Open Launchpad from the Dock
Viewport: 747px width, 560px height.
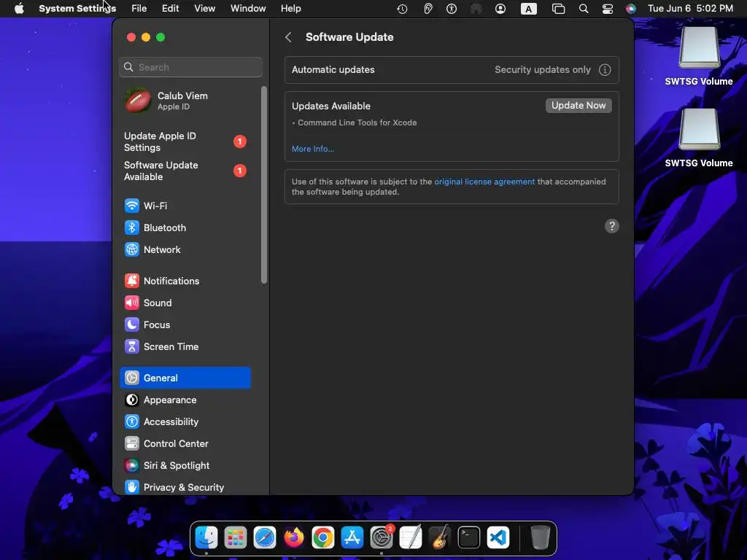pyautogui.click(x=236, y=537)
